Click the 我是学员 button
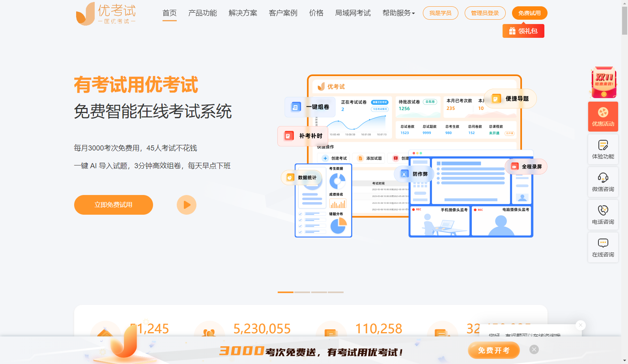The width and height of the screenshot is (628, 364). (x=440, y=13)
